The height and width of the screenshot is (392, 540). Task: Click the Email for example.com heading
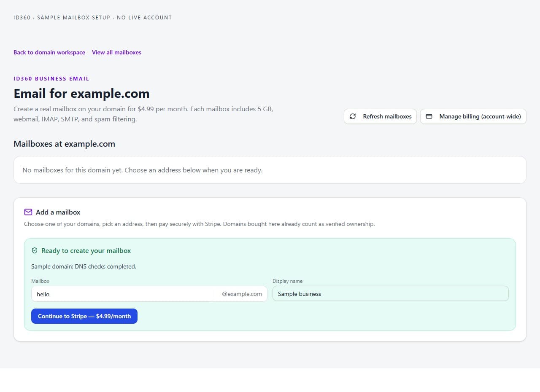81,93
